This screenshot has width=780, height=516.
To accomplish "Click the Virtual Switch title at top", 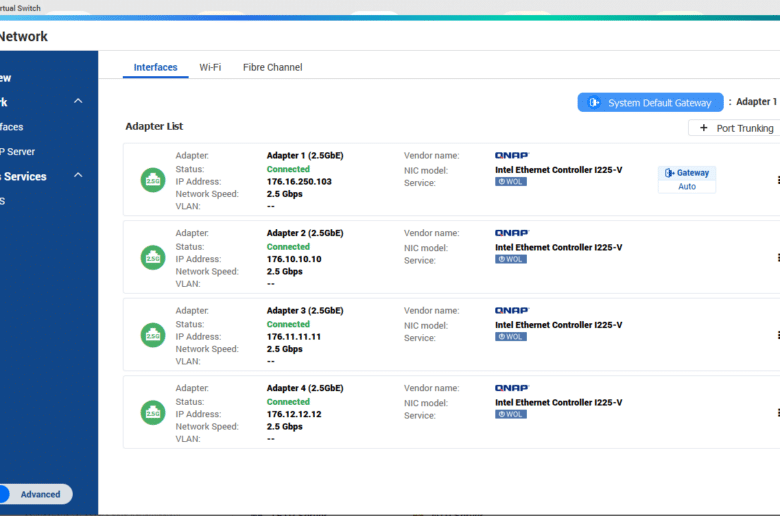I will pyautogui.click(x=20, y=8).
